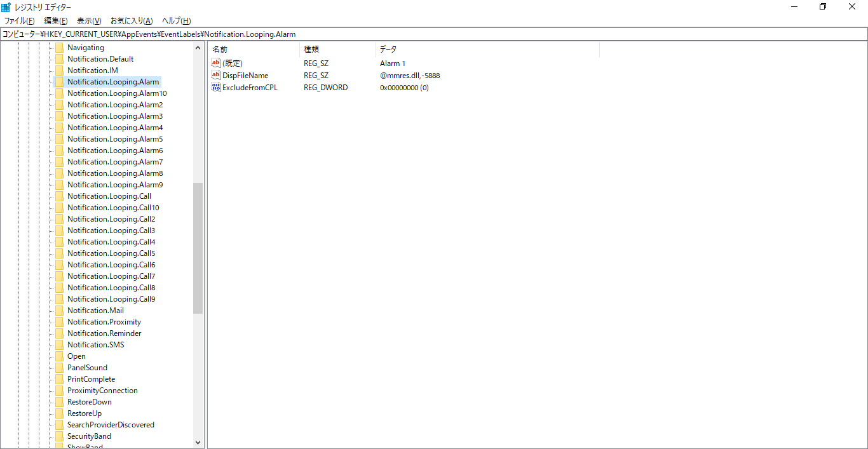Click the Navigating key folder icon
Image resolution: width=868 pixels, height=449 pixels.
click(x=59, y=48)
